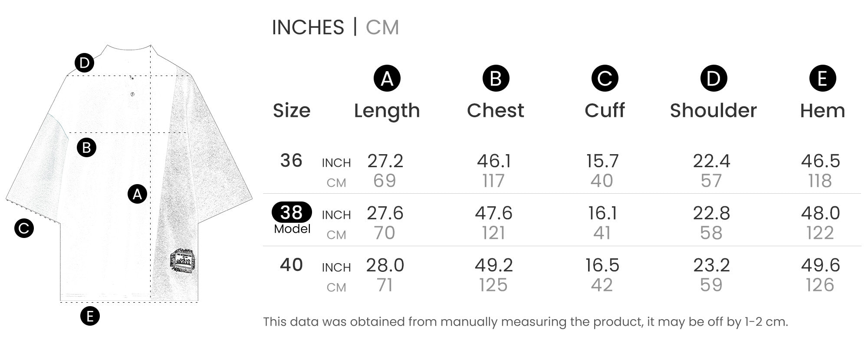
Task: Click the E badge above Hem column
Action: click(822, 79)
